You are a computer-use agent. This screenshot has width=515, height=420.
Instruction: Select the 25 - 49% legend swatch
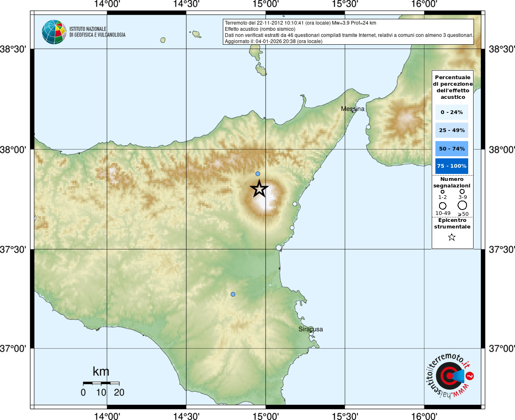[452, 130]
